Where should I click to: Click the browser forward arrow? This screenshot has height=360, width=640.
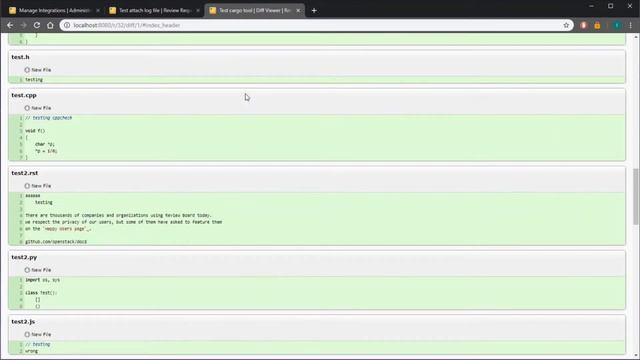point(23,25)
